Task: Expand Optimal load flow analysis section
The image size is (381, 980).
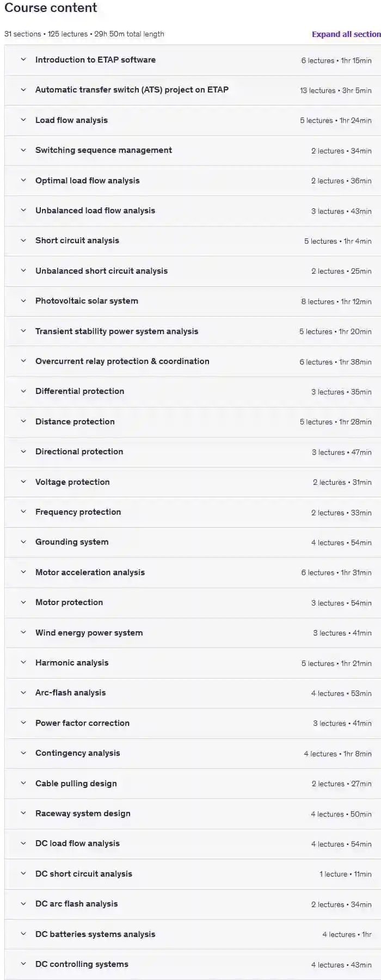Action: tap(87, 181)
